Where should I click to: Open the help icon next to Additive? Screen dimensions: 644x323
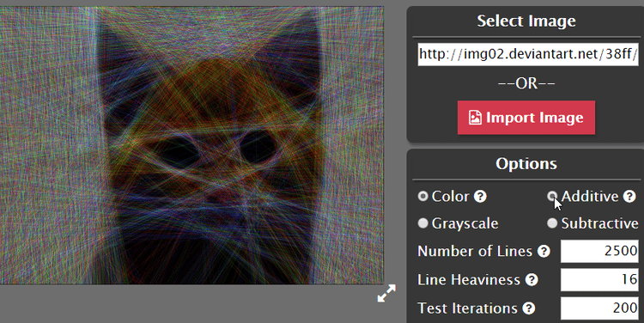[629, 197]
